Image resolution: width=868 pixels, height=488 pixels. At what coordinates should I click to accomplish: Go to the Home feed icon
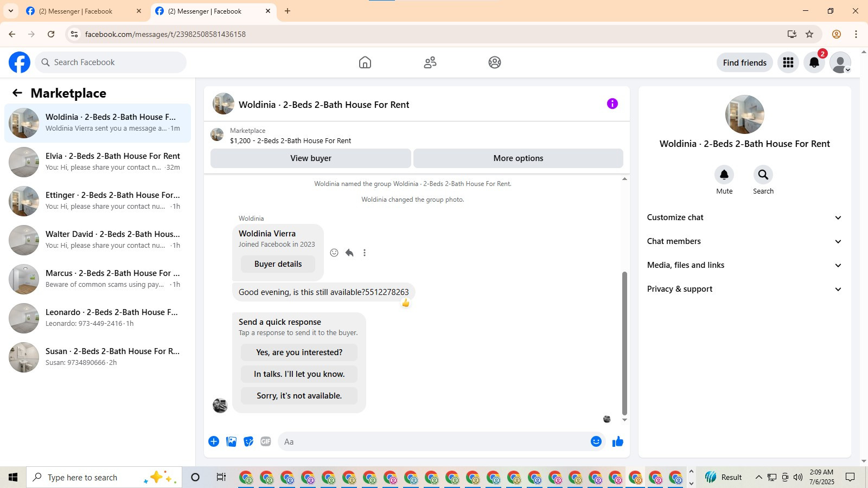click(x=365, y=62)
